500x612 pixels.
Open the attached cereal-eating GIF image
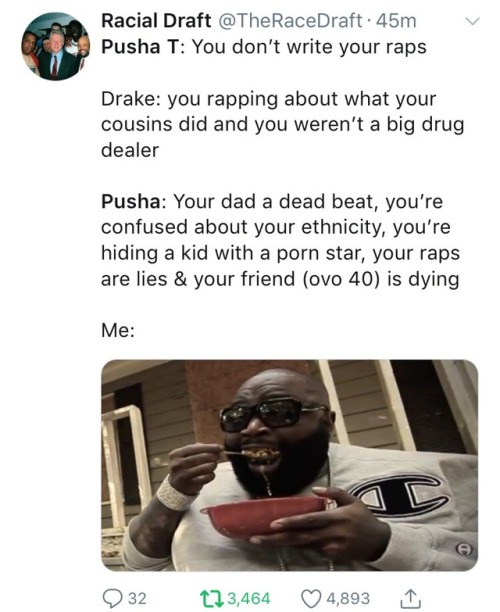tap(289, 465)
